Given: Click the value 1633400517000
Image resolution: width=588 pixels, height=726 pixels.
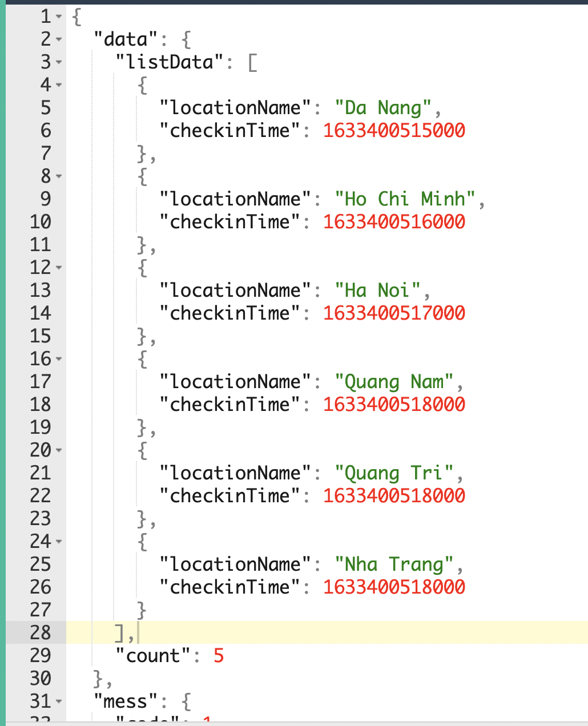Looking at the screenshot, I should coord(394,313).
